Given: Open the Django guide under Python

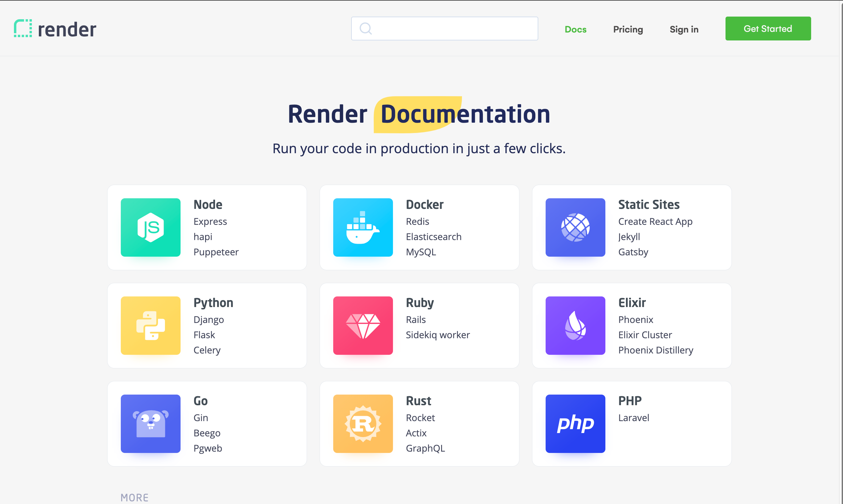Looking at the screenshot, I should click(209, 320).
